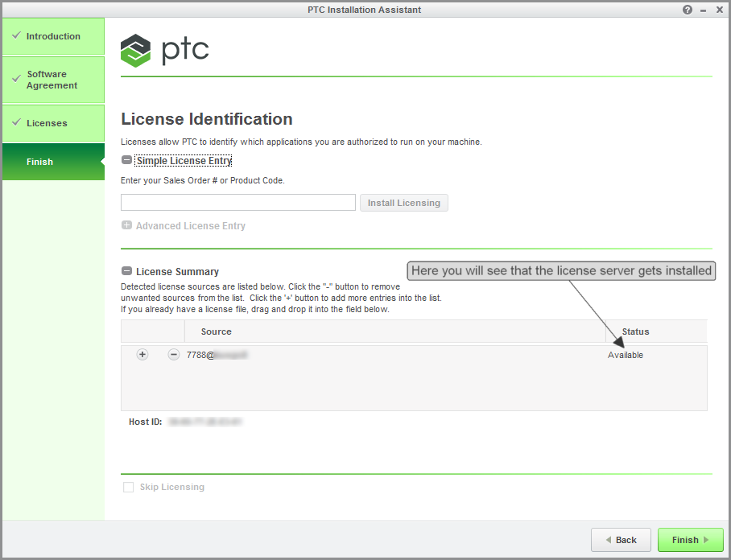Select the Licenses step
The image size is (731, 560).
click(53, 123)
